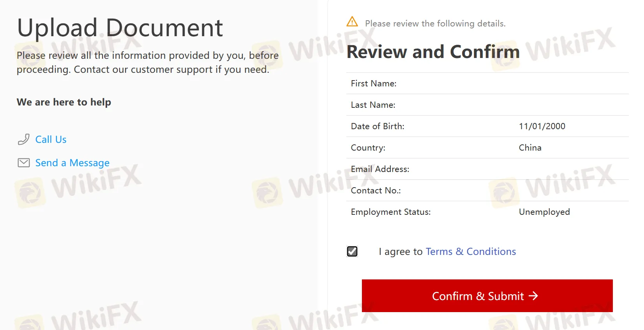Screen dimensions: 644x330
Task: Click the Review and Confirm heading
Action: point(433,52)
